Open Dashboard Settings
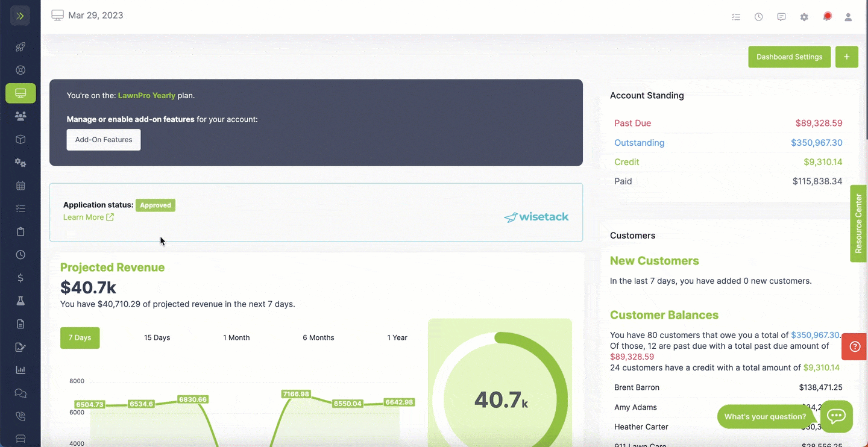Screen dimensions: 868x447 click(789, 57)
